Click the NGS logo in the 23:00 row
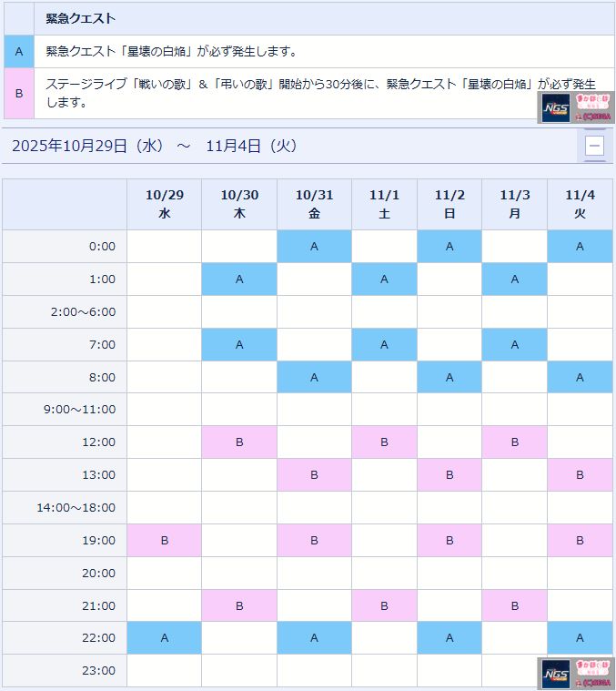 click(x=555, y=674)
